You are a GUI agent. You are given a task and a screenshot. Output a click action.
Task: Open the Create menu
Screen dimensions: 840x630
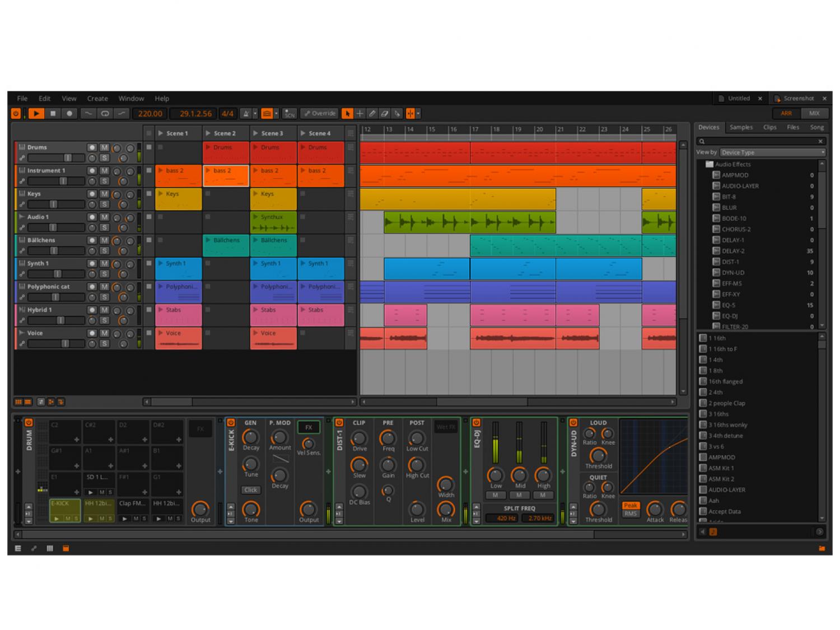[97, 99]
